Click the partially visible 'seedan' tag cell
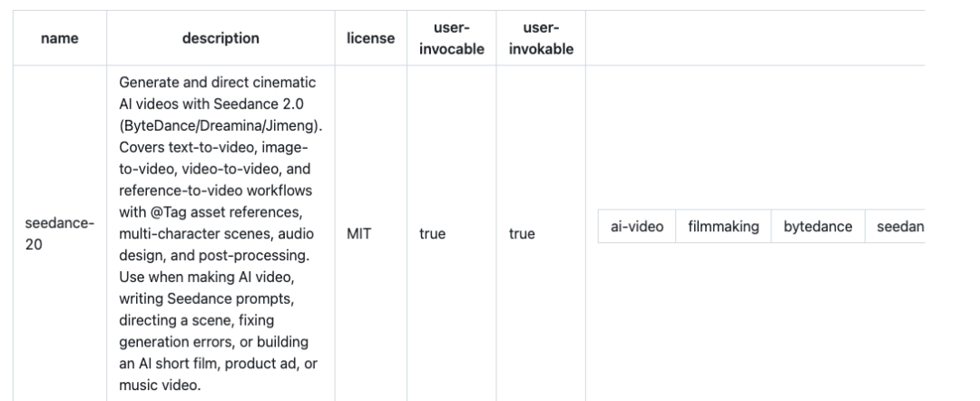 point(899,227)
